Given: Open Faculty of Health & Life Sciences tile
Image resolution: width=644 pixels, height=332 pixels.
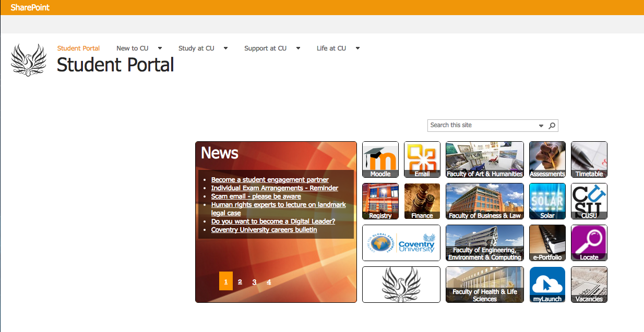Looking at the screenshot, I should [x=485, y=285].
